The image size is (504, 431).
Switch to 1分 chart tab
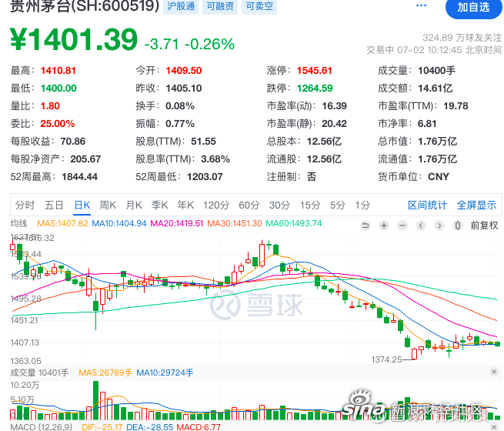362,205
